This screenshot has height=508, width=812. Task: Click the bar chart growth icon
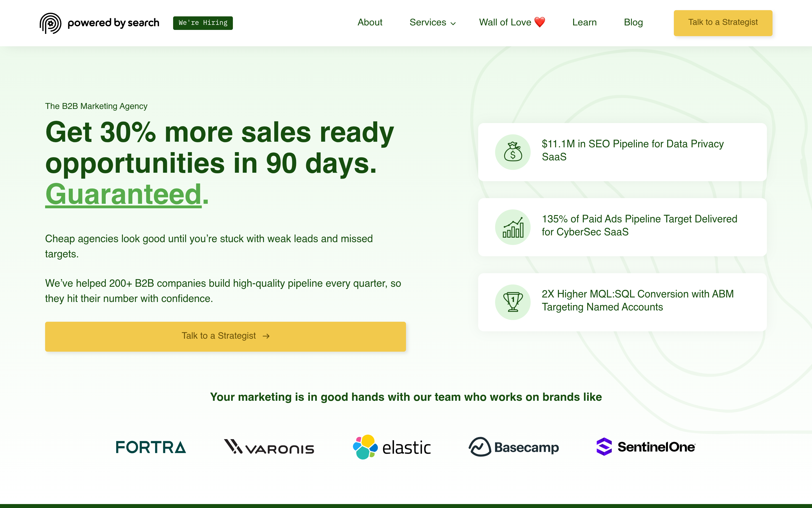513,227
